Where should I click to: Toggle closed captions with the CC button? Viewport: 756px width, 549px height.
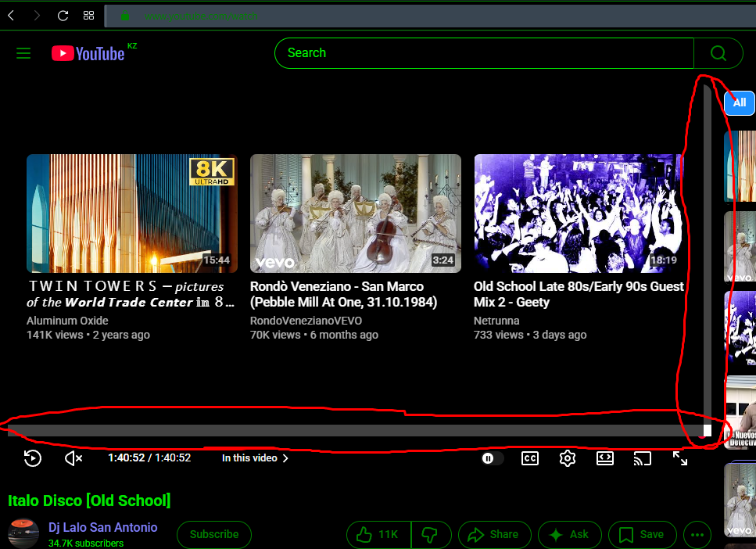pyautogui.click(x=530, y=458)
